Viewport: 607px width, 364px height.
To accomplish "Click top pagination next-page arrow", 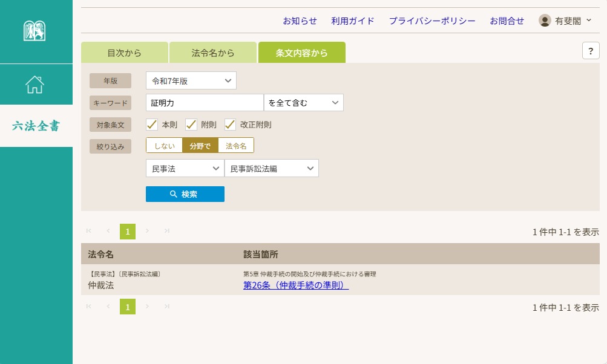I will click(147, 231).
